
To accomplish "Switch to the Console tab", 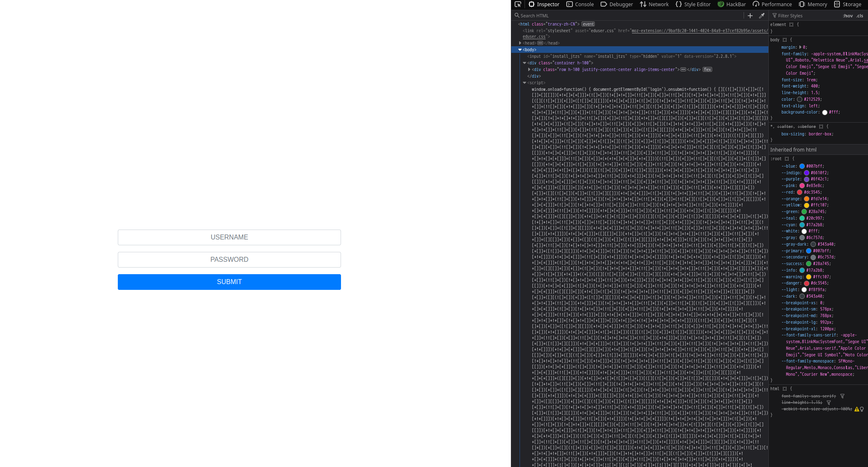I will click(580, 4).
